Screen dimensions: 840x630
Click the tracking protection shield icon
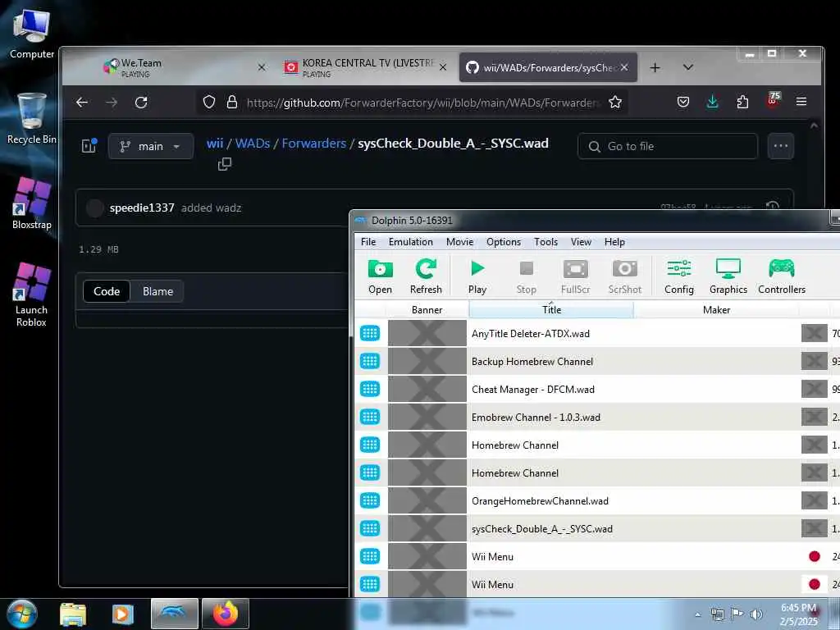pyautogui.click(x=209, y=102)
